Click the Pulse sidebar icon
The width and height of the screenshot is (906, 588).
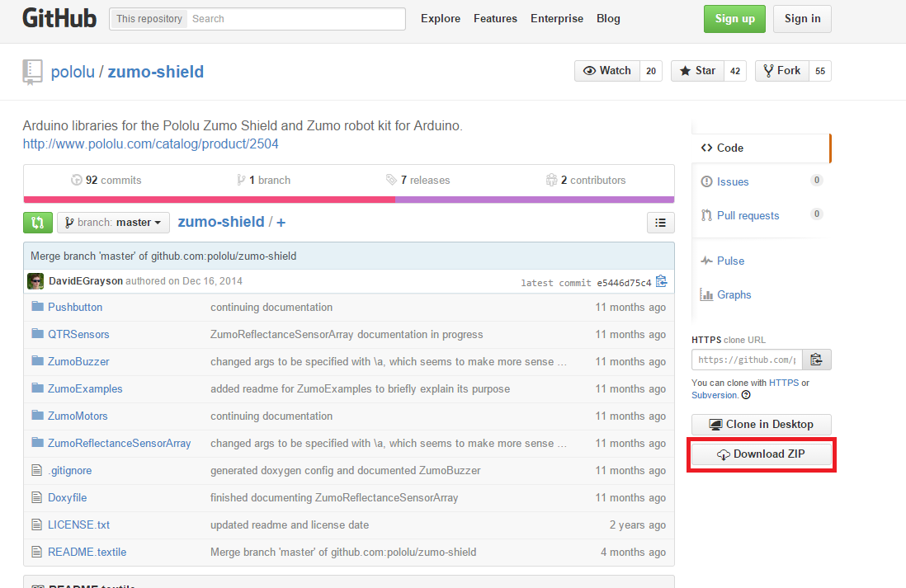pyautogui.click(x=706, y=261)
